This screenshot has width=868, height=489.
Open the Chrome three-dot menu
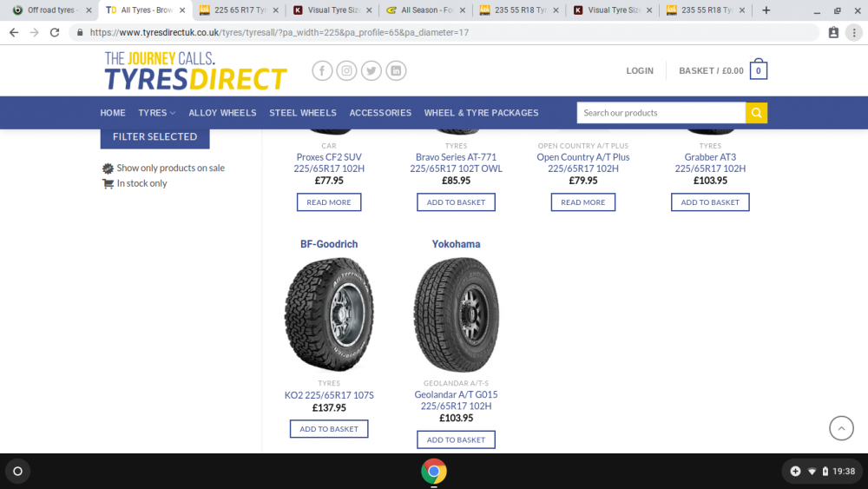[854, 33]
